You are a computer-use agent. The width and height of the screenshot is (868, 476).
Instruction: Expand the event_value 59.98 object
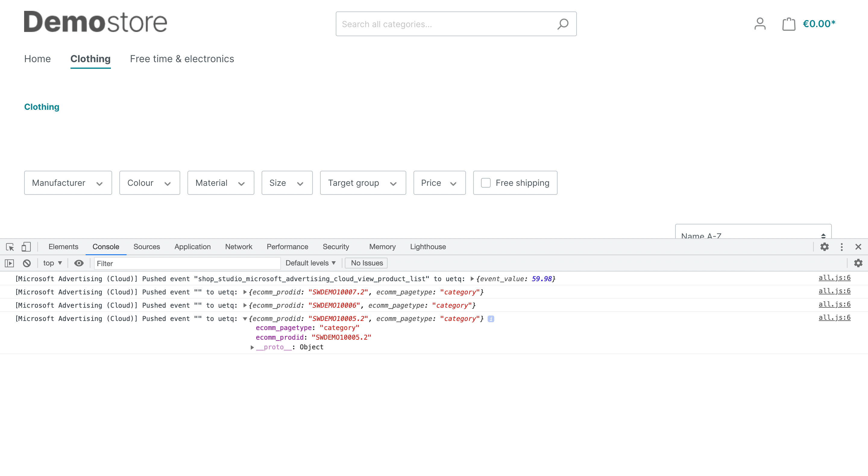pos(472,279)
